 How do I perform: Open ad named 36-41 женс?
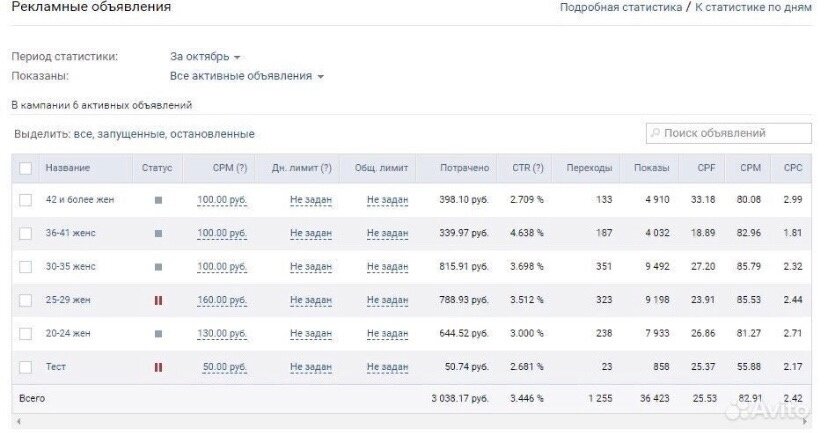click(70, 233)
